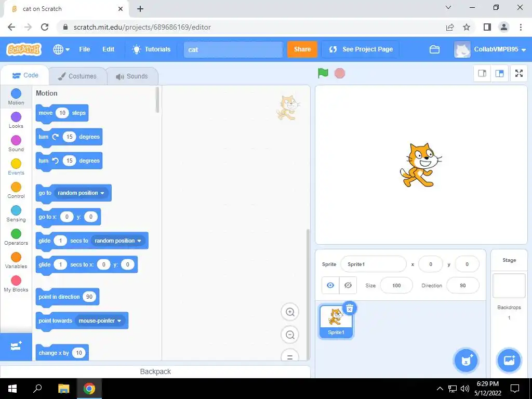The image size is (532, 399).
Task: Select the Variables category circle
Action: (16, 257)
